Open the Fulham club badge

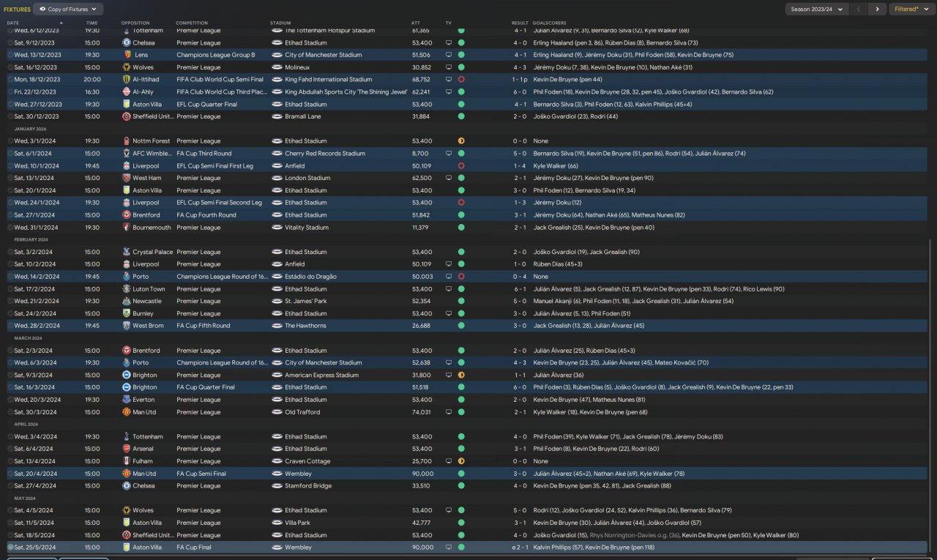[x=127, y=461]
